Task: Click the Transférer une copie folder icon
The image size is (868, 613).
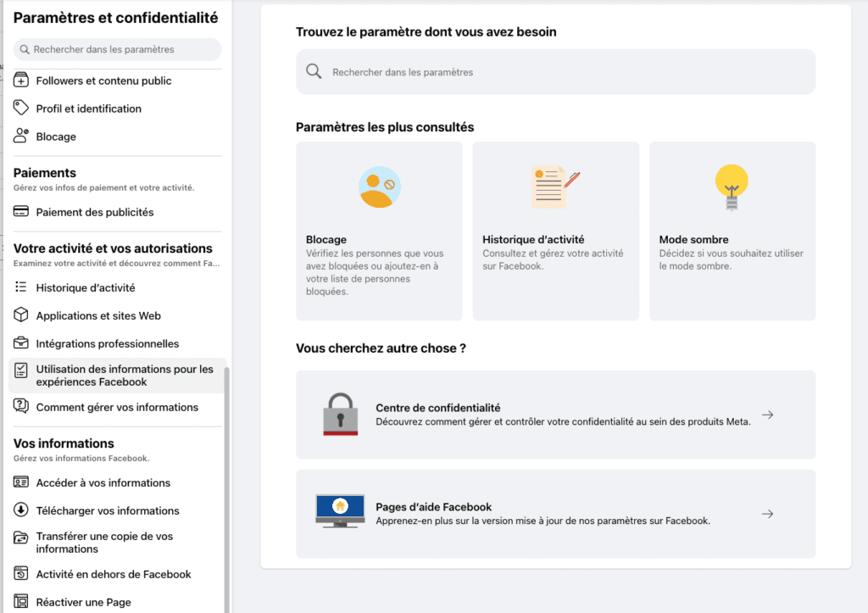Action: coord(21,538)
